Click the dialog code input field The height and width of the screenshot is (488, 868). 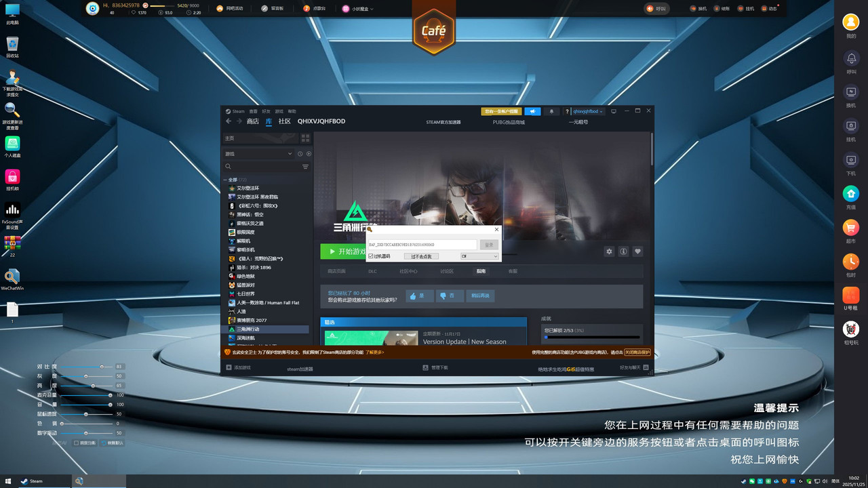[422, 244]
